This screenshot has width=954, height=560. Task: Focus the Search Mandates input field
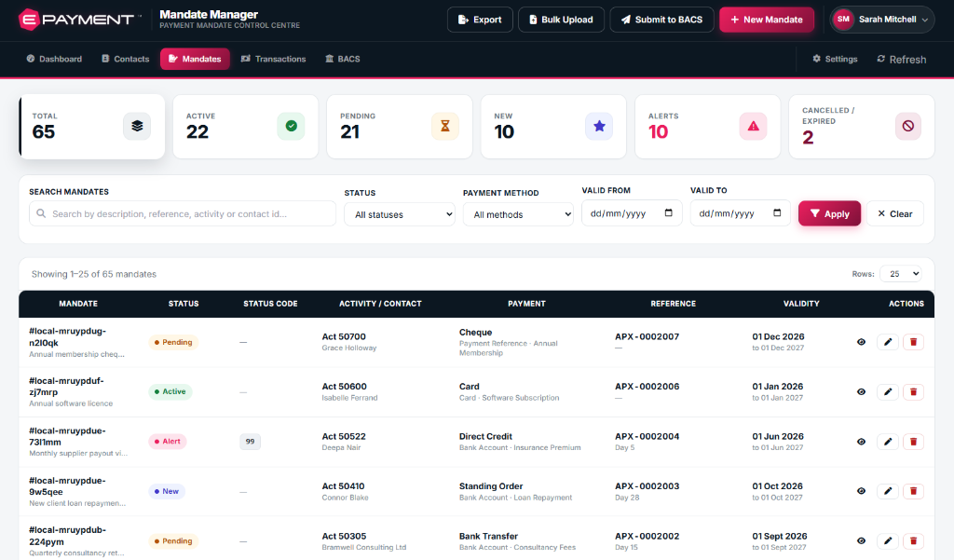[x=183, y=213]
